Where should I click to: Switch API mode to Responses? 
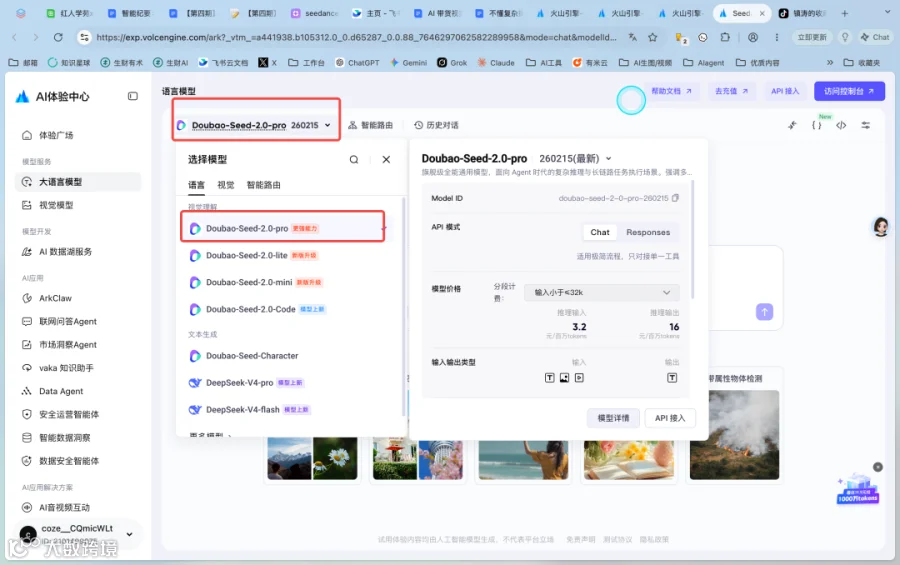[648, 232]
